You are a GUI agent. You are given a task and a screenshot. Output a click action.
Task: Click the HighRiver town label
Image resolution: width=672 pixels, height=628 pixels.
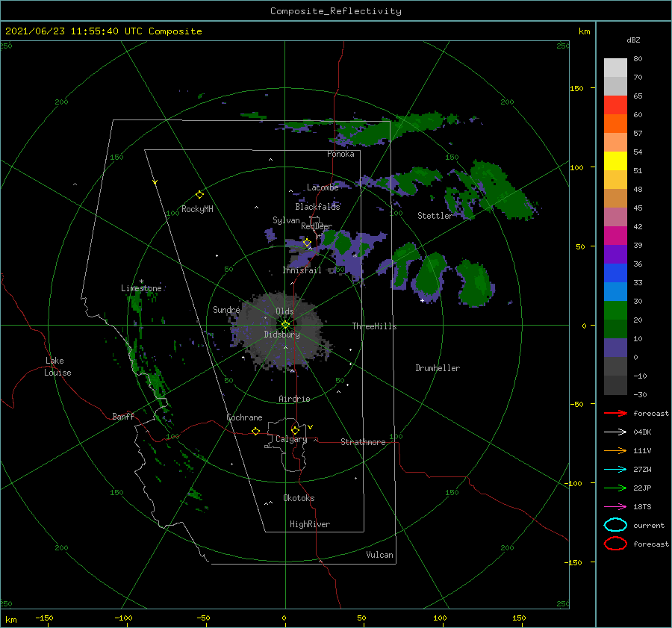pos(310,524)
